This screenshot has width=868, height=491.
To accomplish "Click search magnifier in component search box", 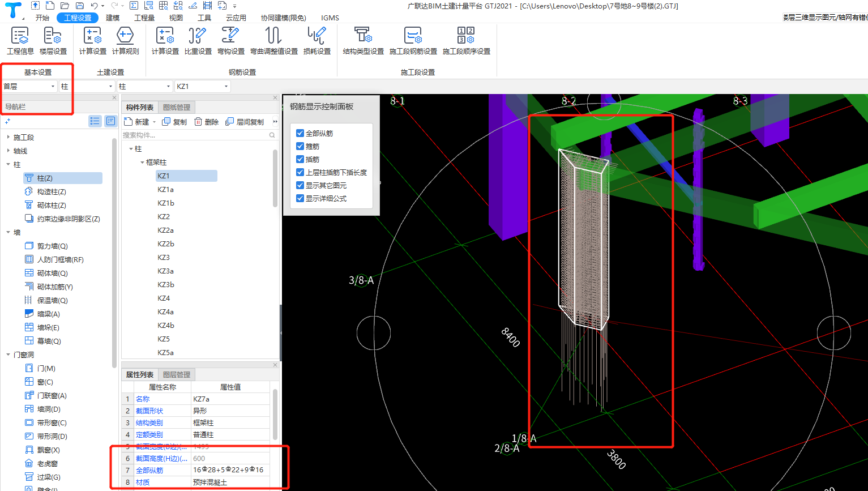I will (x=272, y=135).
